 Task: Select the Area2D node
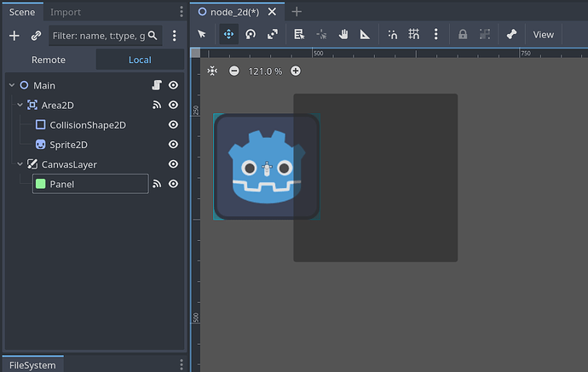57,106
